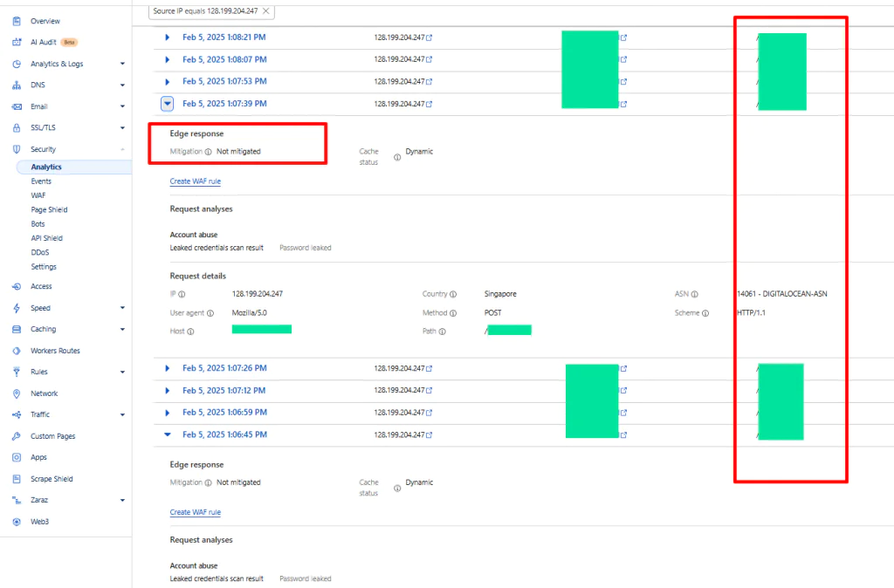Viewport: 894px width, 588px height.
Task: Click the info icon next to IP in Request details
Action: (182, 295)
